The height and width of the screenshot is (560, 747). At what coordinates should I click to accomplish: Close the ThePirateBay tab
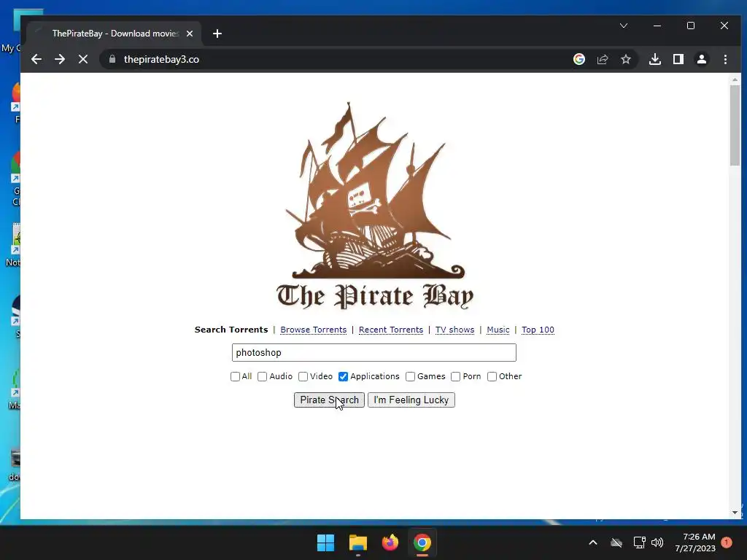coord(190,34)
